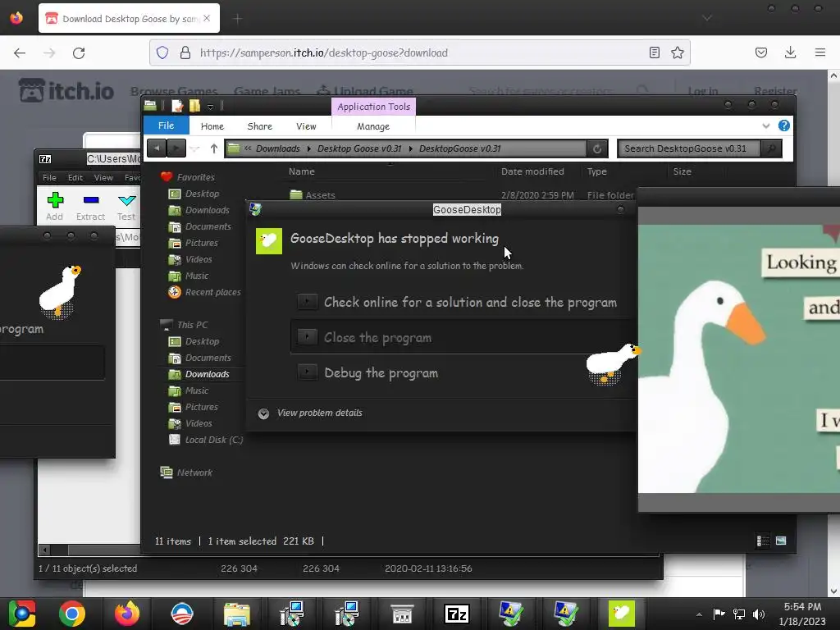Viewport: 840px width, 630px height.
Task: Reload the itch.io page
Action: 79,52
